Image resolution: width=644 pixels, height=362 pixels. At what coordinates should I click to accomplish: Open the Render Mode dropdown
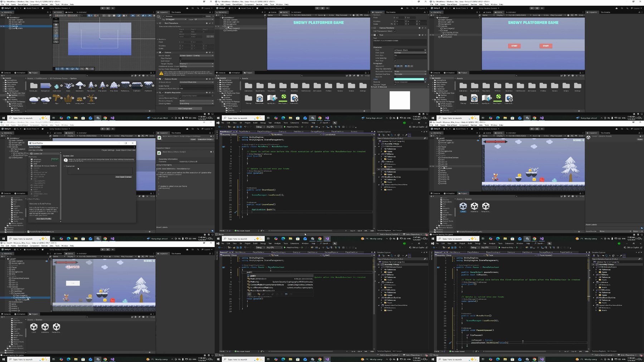click(196, 55)
